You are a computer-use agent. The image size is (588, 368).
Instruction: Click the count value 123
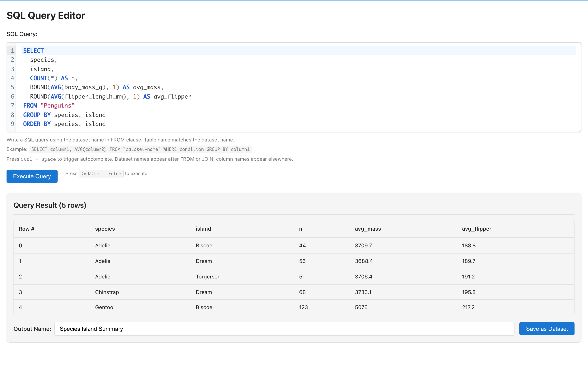[303, 307]
